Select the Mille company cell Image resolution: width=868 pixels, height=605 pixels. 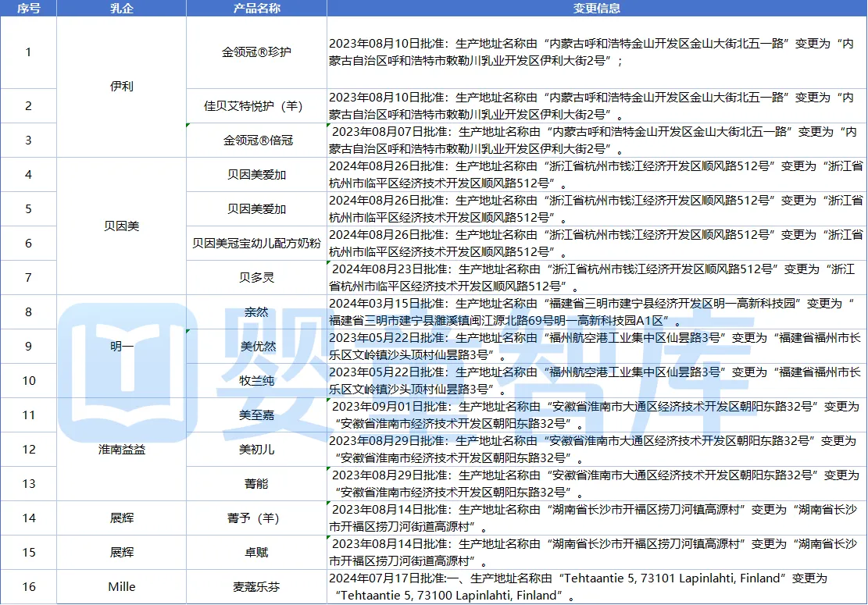coord(121,587)
